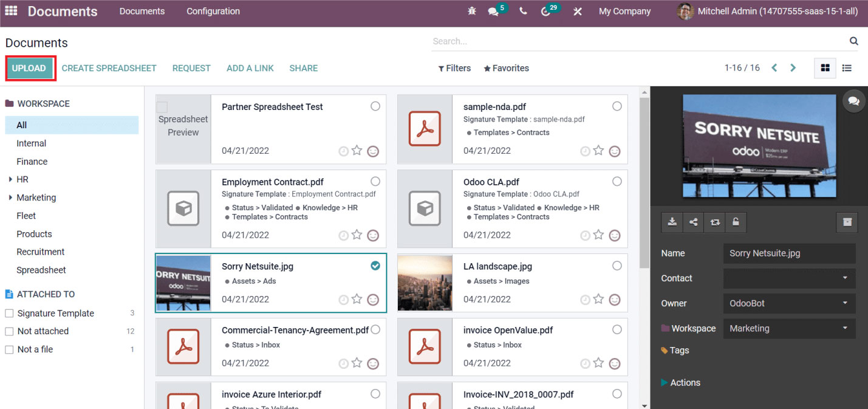The height and width of the screenshot is (409, 868).
Task: Select the All workspace
Action: (x=72, y=125)
